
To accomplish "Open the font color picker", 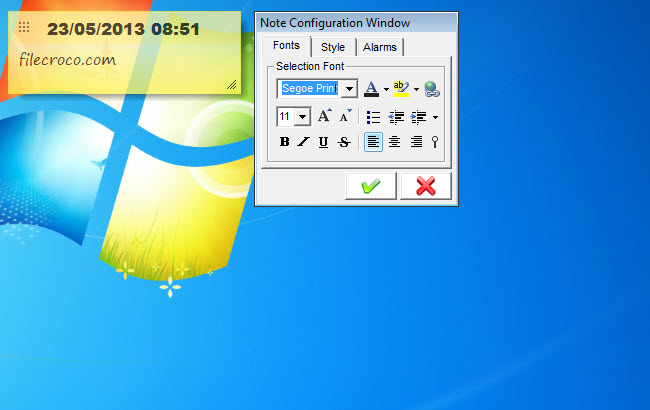I will [x=371, y=89].
